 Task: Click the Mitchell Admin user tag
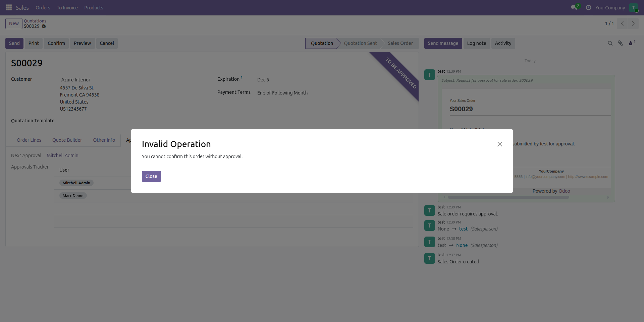coord(76,183)
